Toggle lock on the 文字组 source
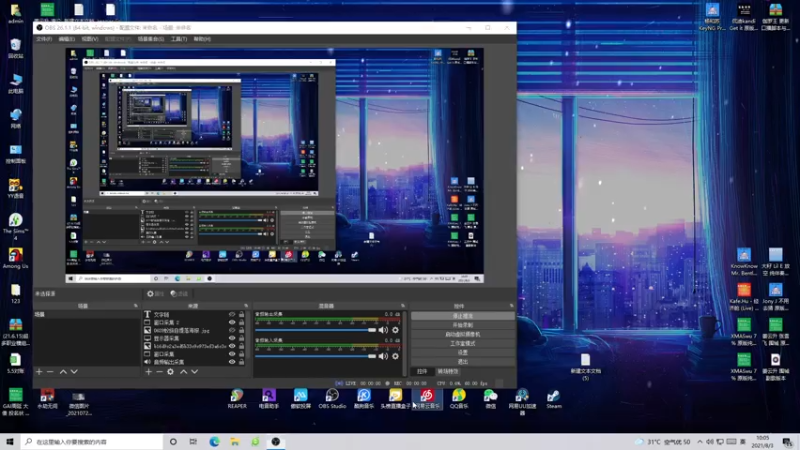This screenshot has width=800, height=450. (242, 314)
